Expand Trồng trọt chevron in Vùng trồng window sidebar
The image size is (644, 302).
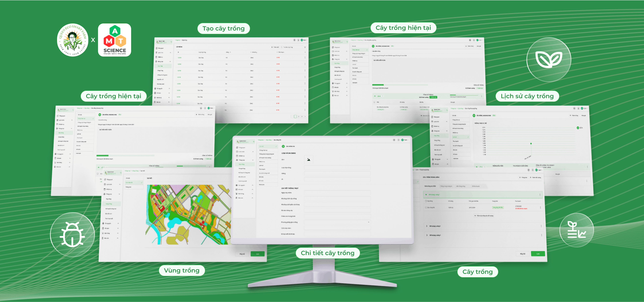(119, 194)
